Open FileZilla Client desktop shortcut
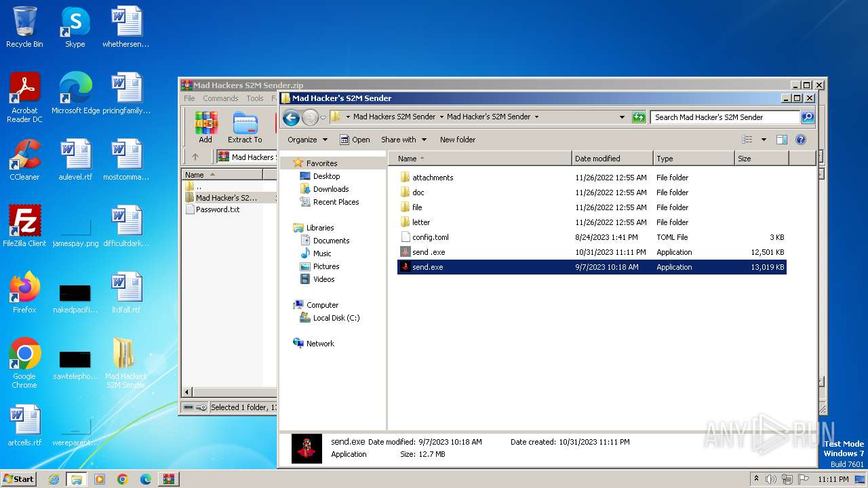The image size is (868, 488). pyautogui.click(x=24, y=226)
